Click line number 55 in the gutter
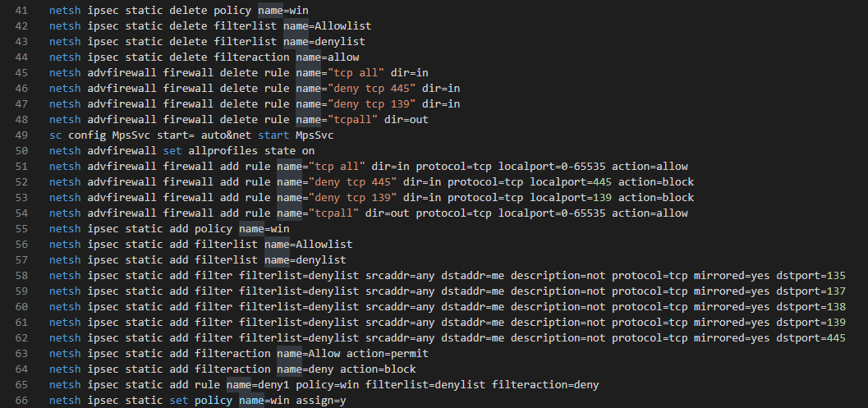 pyautogui.click(x=21, y=228)
